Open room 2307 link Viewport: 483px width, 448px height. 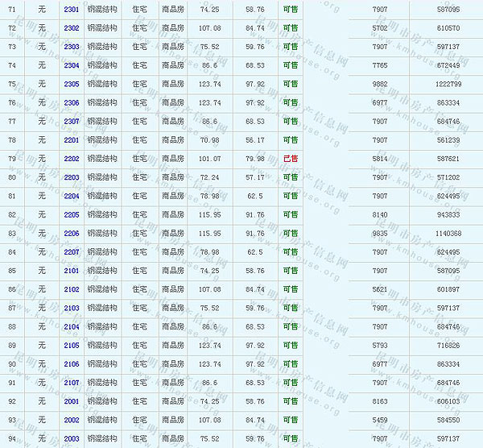point(71,121)
